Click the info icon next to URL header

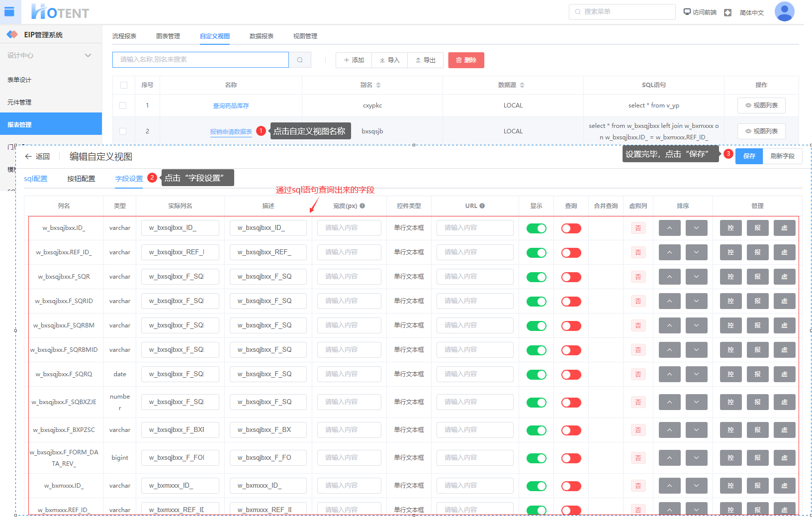tap(482, 206)
